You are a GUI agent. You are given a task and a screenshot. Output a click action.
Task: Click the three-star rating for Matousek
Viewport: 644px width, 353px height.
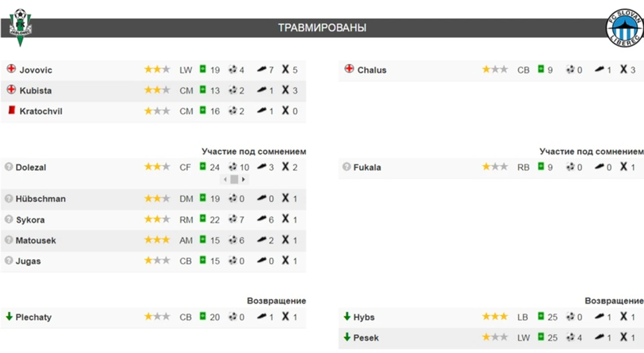coord(157,240)
